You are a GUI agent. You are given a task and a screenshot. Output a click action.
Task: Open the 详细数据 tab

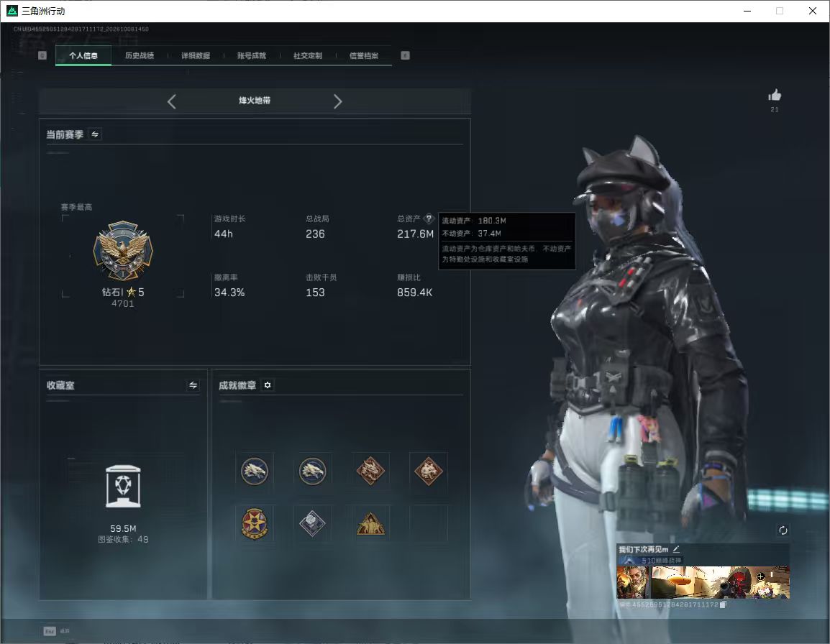coord(196,55)
